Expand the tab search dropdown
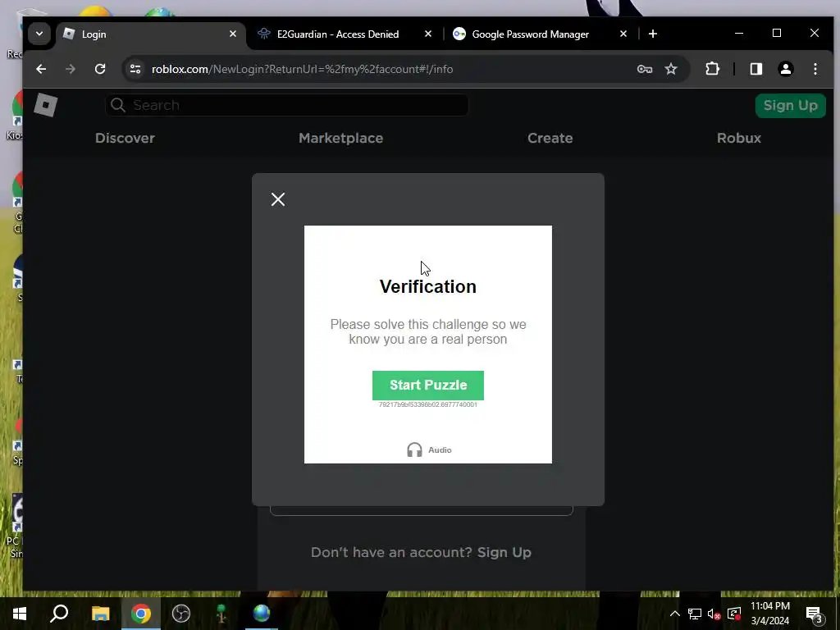The image size is (840, 630). point(39,34)
